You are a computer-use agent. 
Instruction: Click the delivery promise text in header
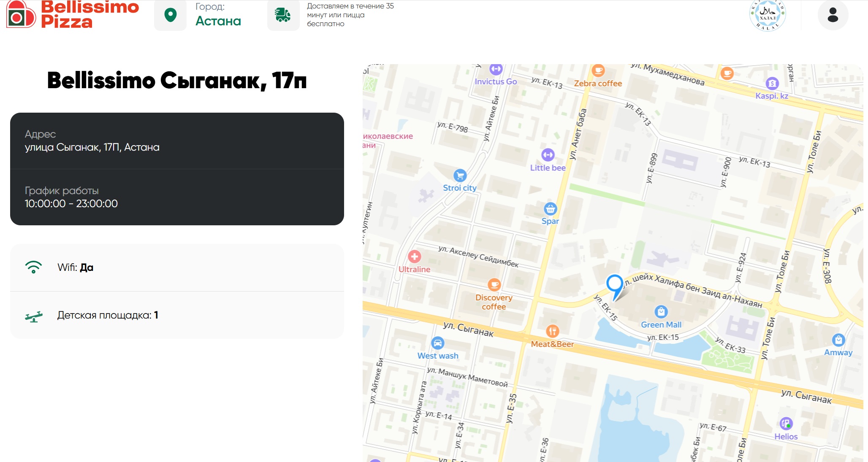[350, 15]
